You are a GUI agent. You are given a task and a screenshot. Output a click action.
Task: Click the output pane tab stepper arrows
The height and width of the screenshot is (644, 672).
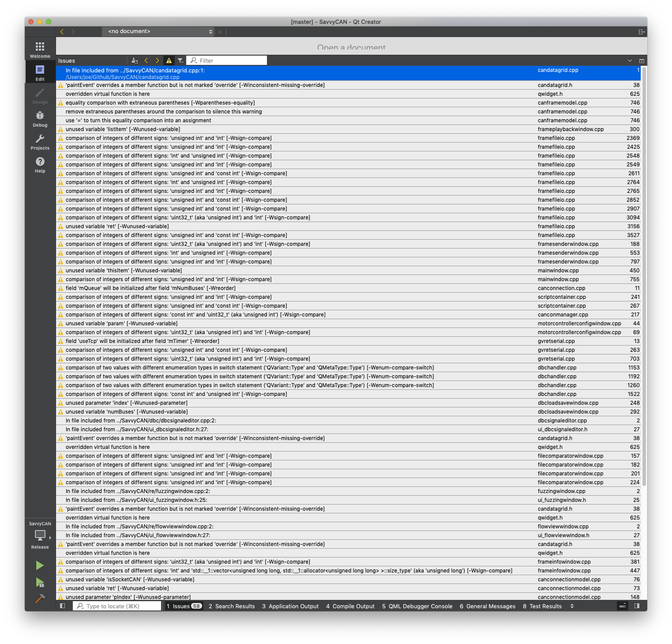[x=572, y=606]
